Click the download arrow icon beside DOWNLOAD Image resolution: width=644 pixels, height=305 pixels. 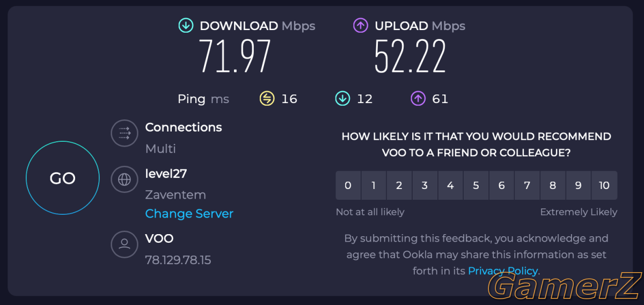tap(186, 25)
